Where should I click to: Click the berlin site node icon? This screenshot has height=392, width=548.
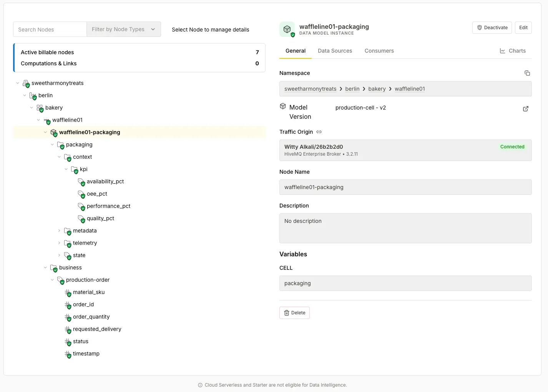[33, 96]
